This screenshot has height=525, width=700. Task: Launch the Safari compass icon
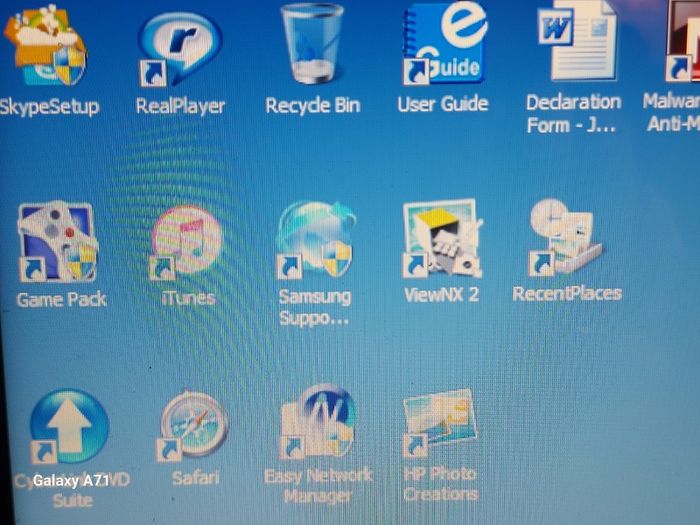(193, 426)
